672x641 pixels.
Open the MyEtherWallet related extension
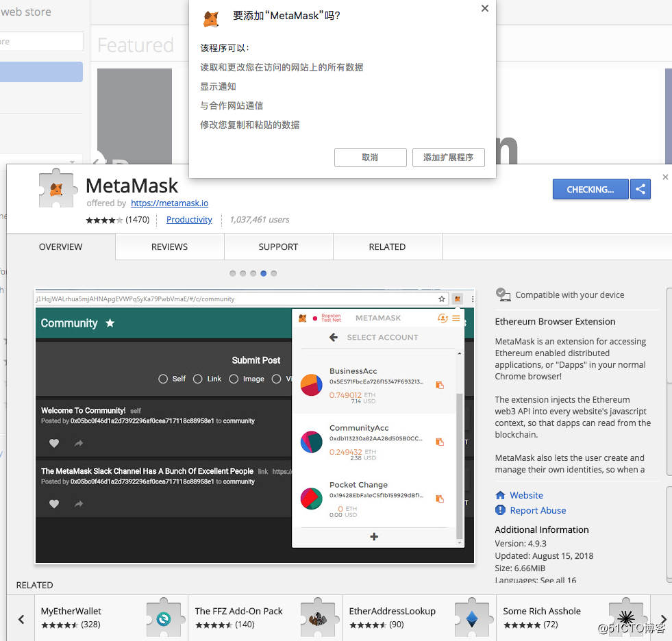coord(110,618)
